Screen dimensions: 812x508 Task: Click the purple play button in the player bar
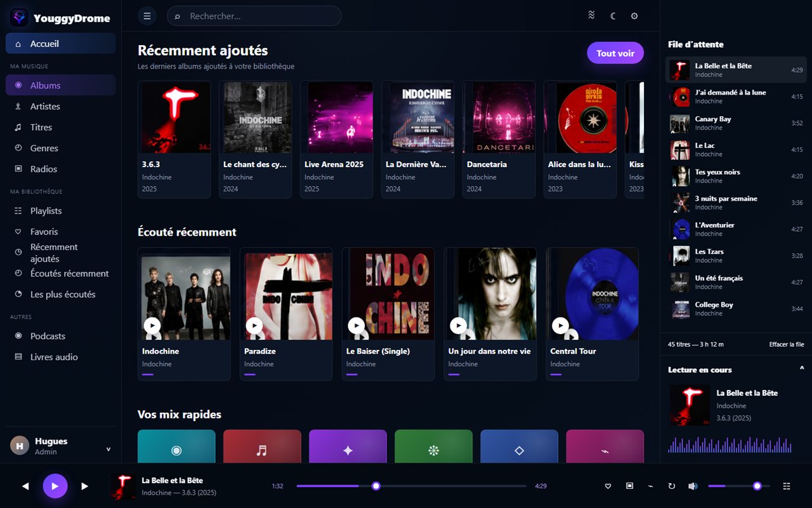coord(55,486)
